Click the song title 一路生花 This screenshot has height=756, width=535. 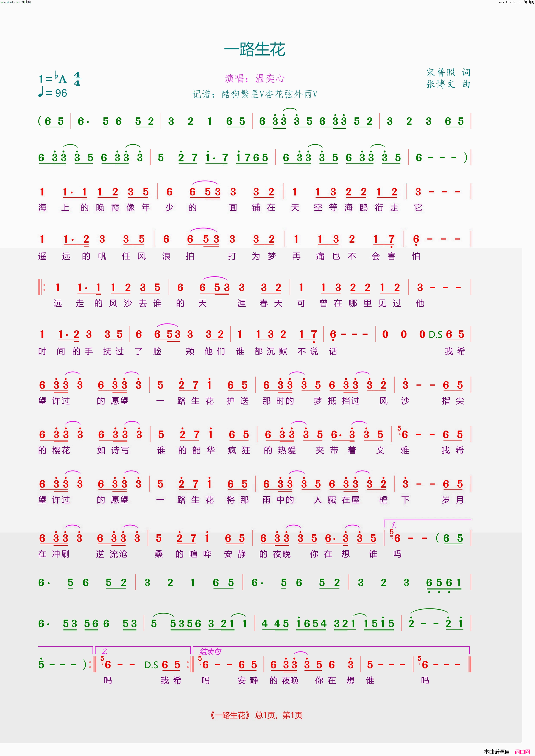(x=254, y=49)
